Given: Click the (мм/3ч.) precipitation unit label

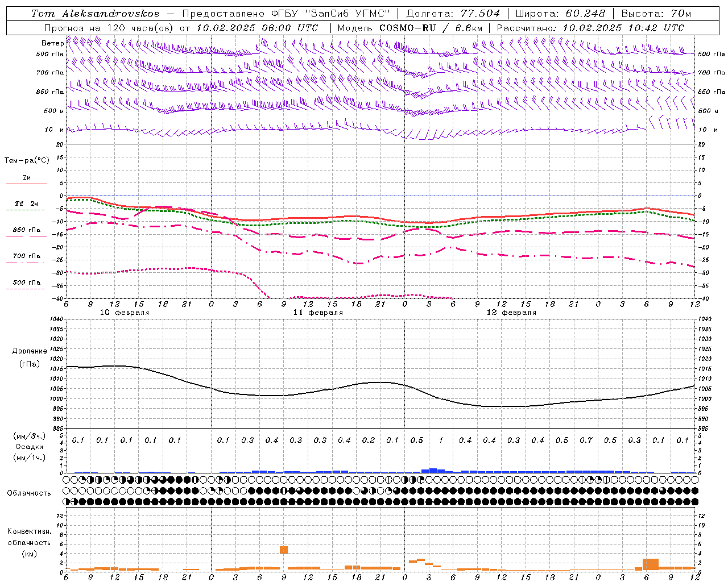Looking at the screenshot, I should (30, 436).
